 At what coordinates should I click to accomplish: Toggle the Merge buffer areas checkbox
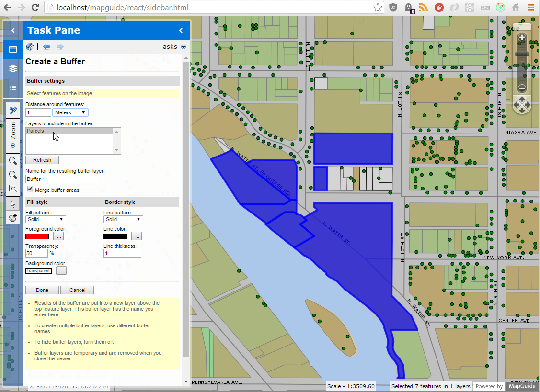[x=30, y=189]
